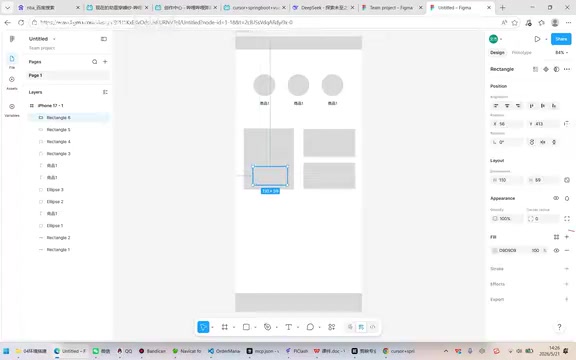Open the Figma main menu icon
The height and width of the screenshot is (360, 576).
point(12,39)
